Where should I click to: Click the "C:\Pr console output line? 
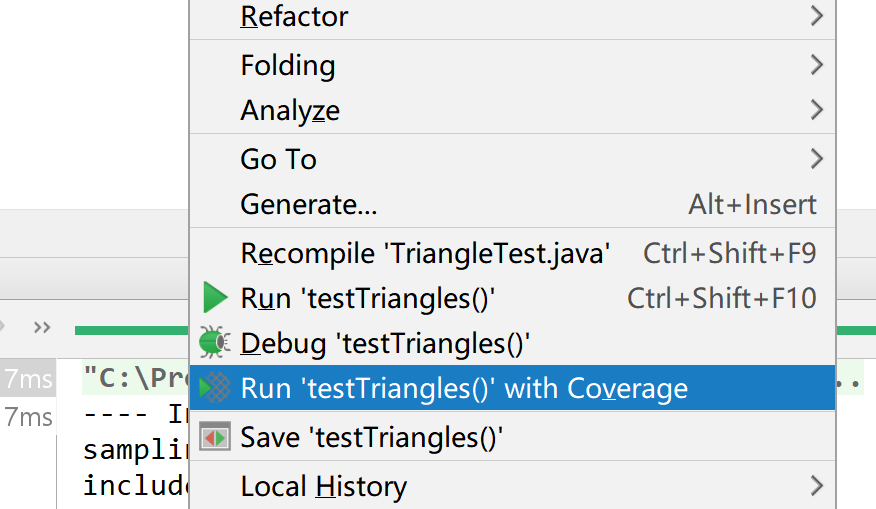click(x=135, y=380)
